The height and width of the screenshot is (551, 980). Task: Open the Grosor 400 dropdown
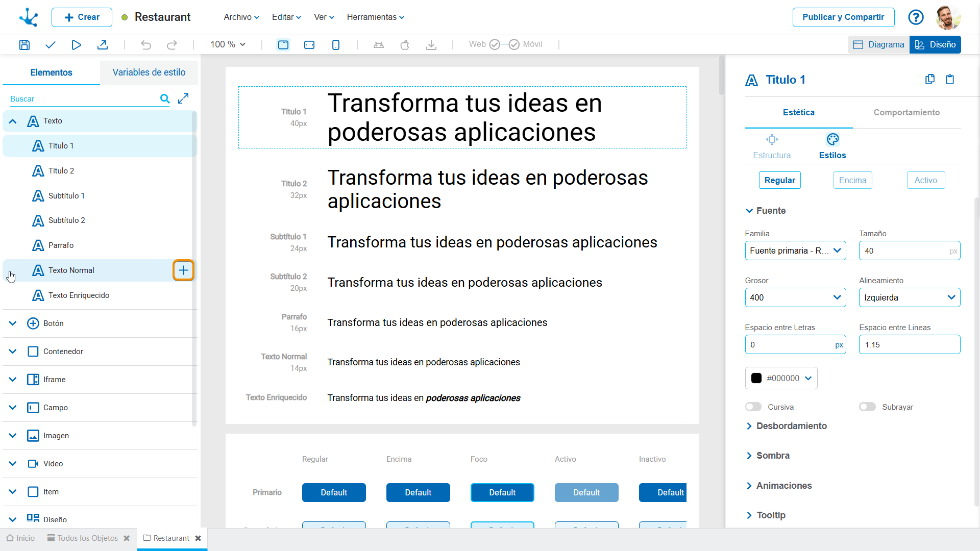click(795, 298)
